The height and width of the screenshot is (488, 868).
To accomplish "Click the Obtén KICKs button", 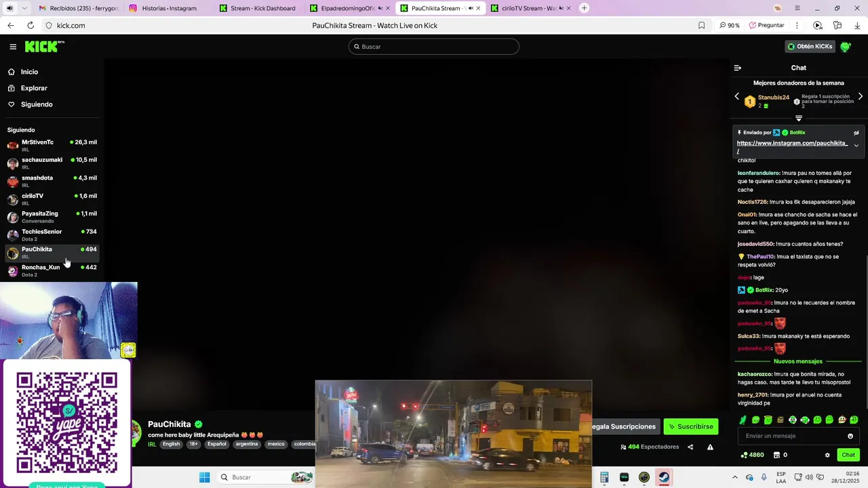I will pyautogui.click(x=810, y=47).
